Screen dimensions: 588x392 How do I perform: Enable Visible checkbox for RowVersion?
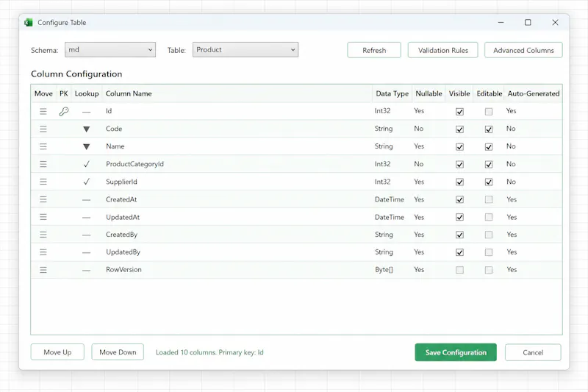(459, 270)
